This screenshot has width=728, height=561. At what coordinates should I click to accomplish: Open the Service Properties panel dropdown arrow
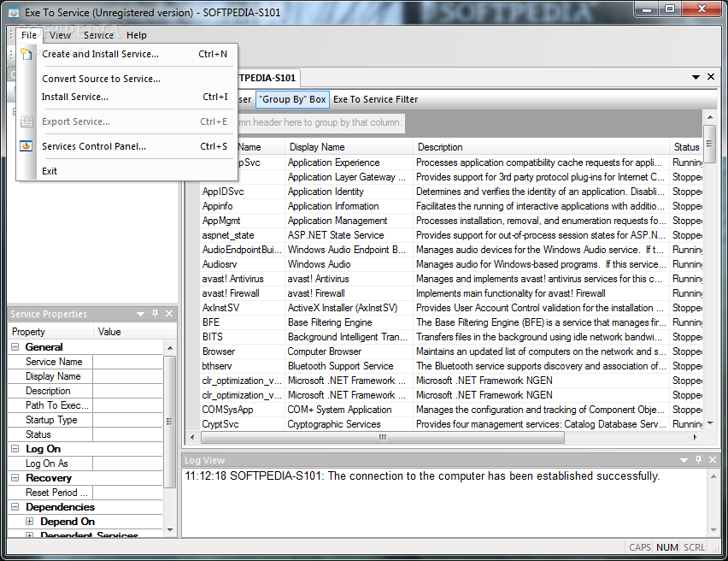141,314
